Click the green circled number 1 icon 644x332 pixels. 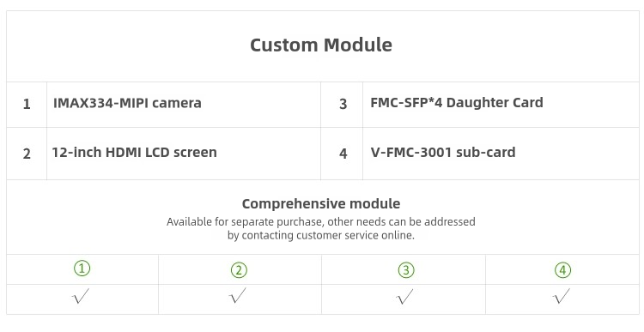click(82, 269)
